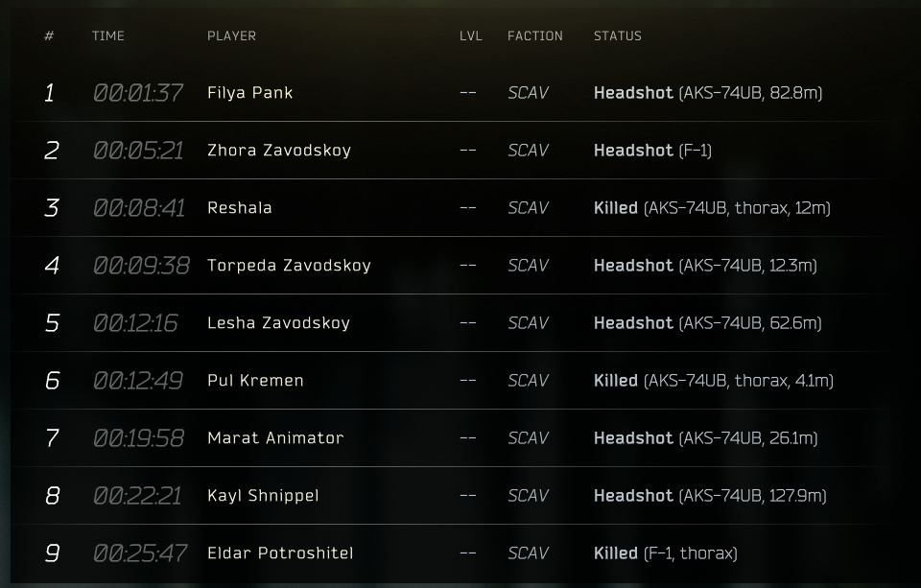Click Lesha Zavodskoy in the kill list
Screen dimensions: 921x588
point(278,323)
